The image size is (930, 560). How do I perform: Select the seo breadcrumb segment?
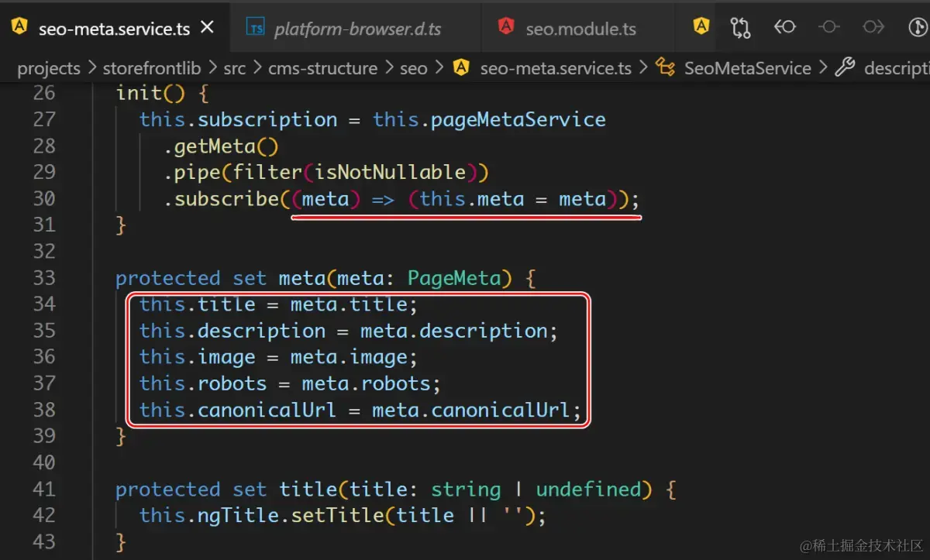(x=414, y=68)
